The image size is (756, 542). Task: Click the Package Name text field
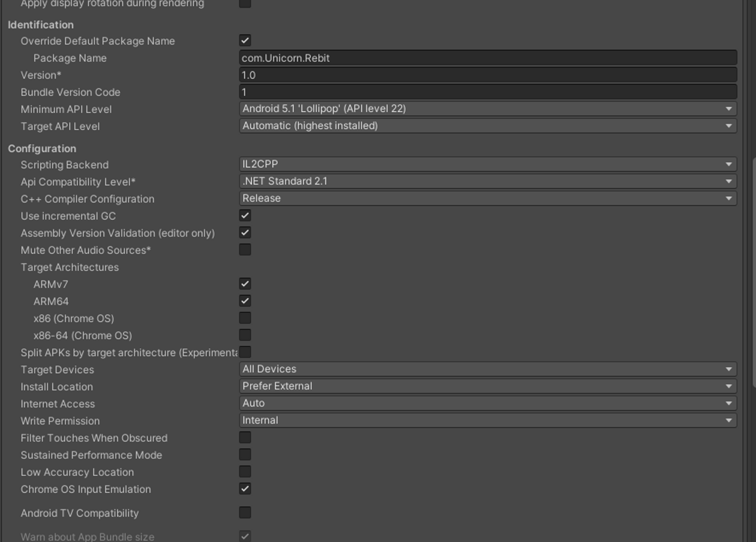[x=488, y=58]
